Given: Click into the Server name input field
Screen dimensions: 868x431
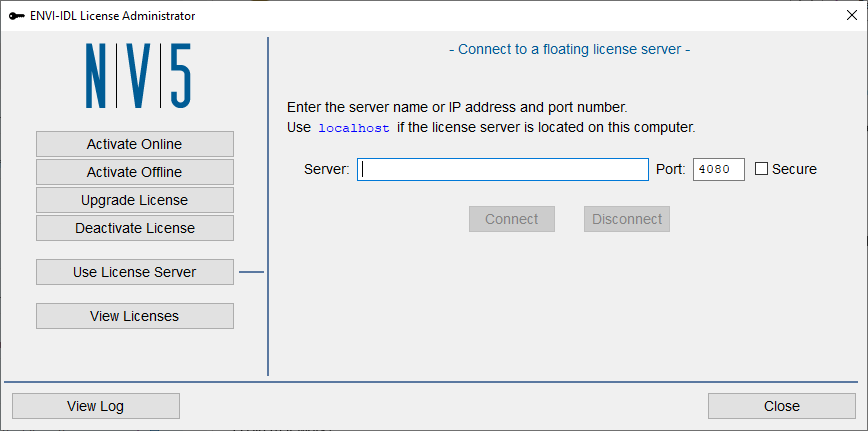Looking at the screenshot, I should point(503,169).
